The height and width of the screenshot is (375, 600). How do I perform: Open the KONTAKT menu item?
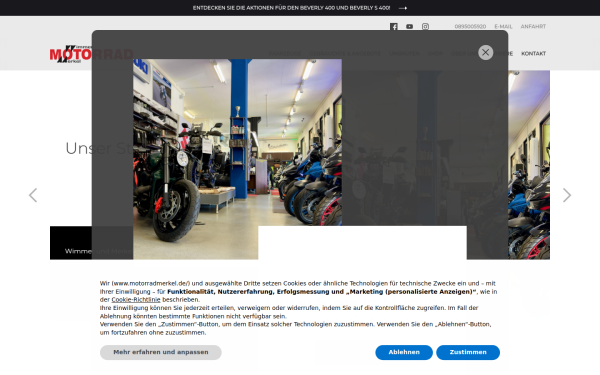pyautogui.click(x=533, y=54)
